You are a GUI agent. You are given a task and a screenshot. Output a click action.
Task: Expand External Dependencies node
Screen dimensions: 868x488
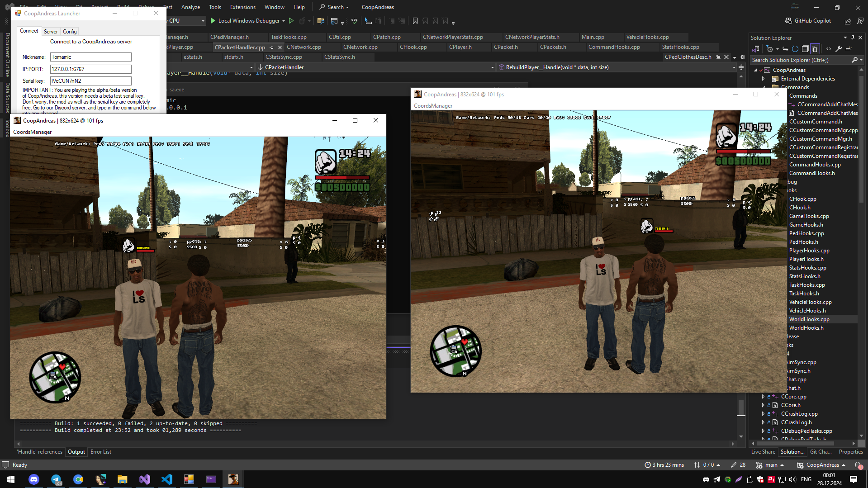click(764, 79)
